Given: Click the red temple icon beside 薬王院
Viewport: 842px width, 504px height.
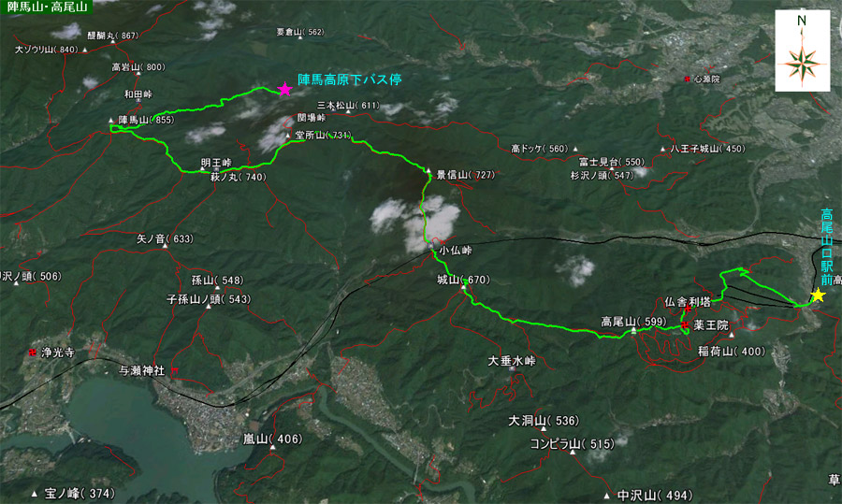Looking at the screenshot, I should (685, 325).
